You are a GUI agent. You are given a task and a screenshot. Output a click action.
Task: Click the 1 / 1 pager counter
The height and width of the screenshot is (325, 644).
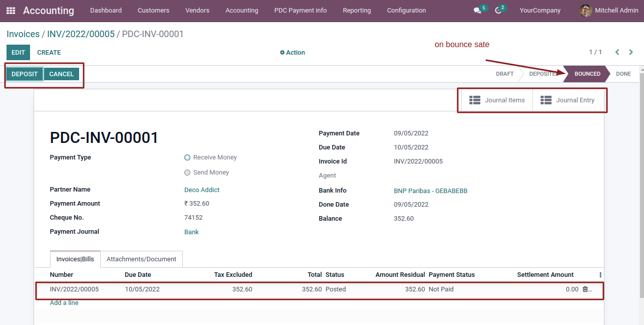pos(595,52)
